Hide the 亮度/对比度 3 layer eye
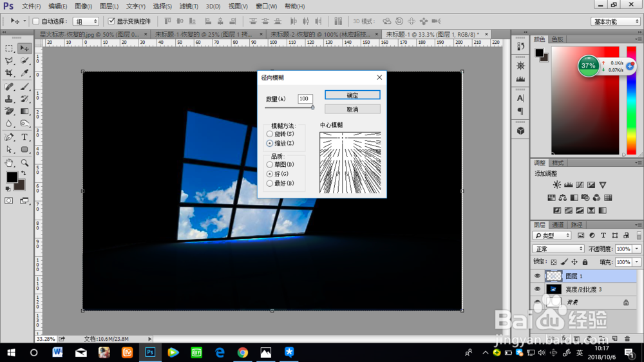This screenshot has width=644, height=362. click(537, 289)
